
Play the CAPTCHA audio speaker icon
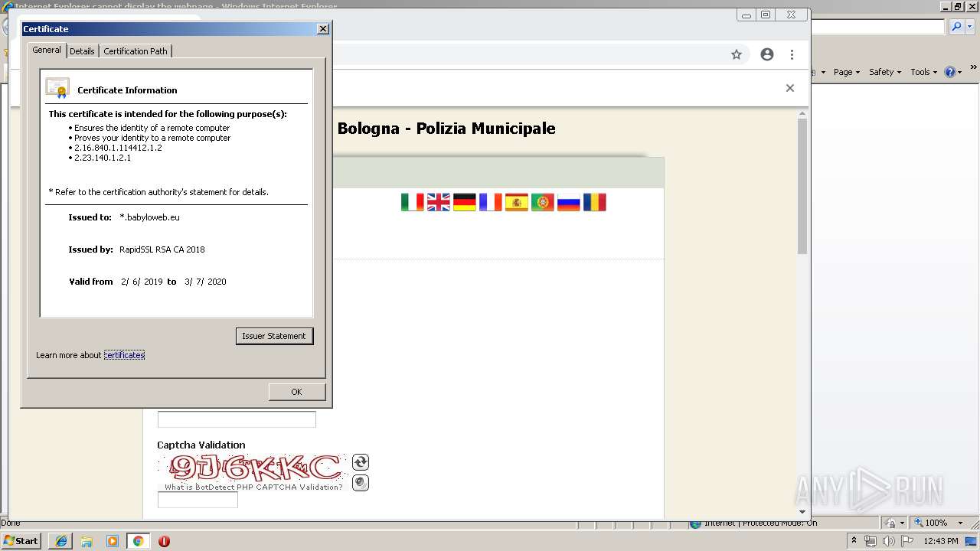click(x=361, y=483)
